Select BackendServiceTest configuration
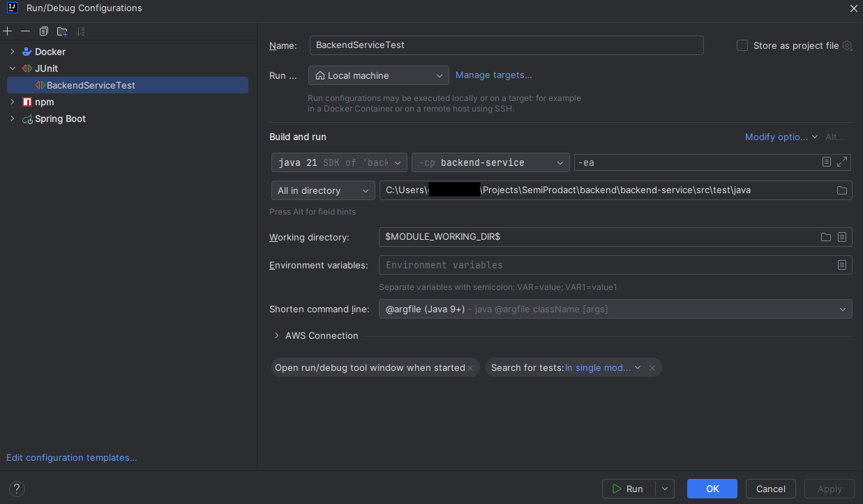The image size is (863, 504). pos(128,85)
